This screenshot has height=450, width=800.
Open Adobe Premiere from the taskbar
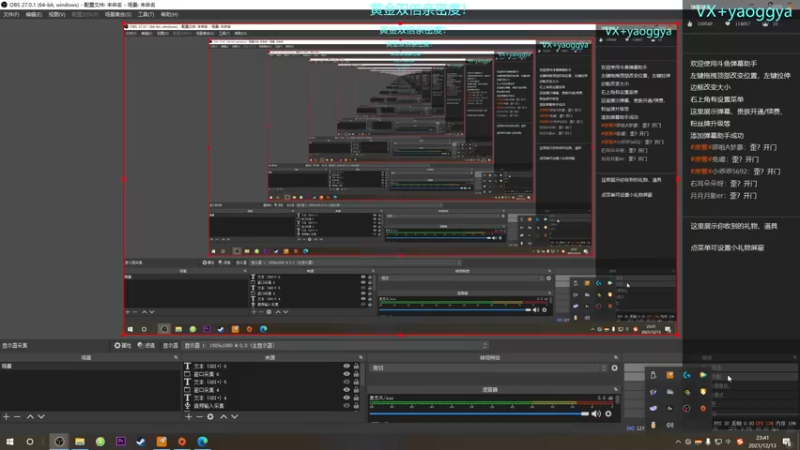pyautogui.click(x=120, y=441)
